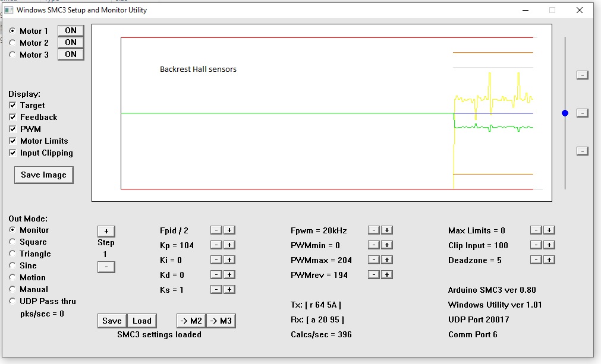Increase the Deadzone value
This screenshot has height=364, width=601.
549,260
